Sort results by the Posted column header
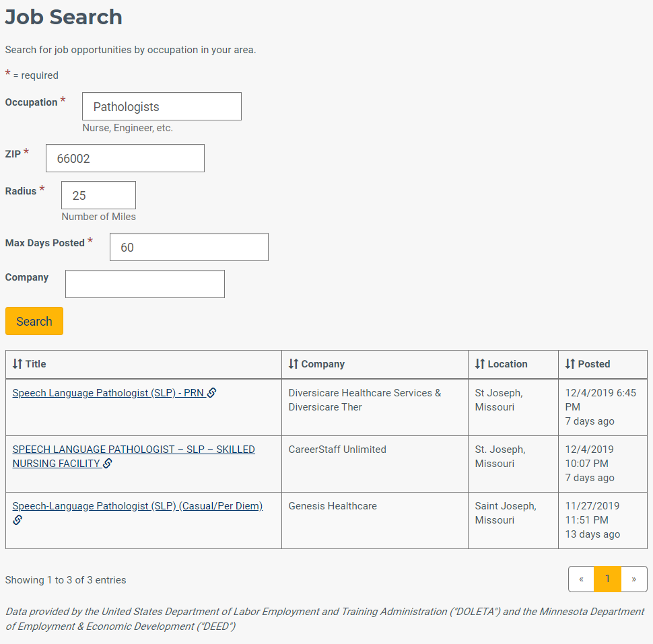 pyautogui.click(x=594, y=364)
